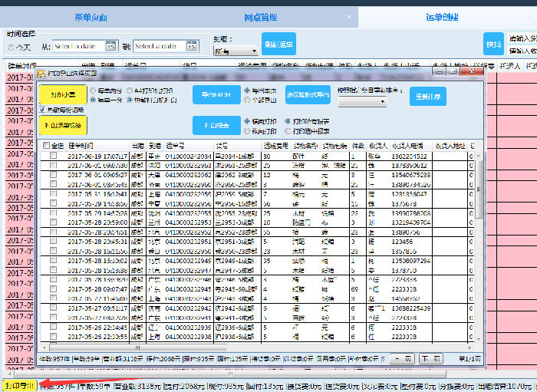Open the calendar picker for the start date
Image resolution: width=537 pixels, height=392 pixels.
(x=110, y=47)
